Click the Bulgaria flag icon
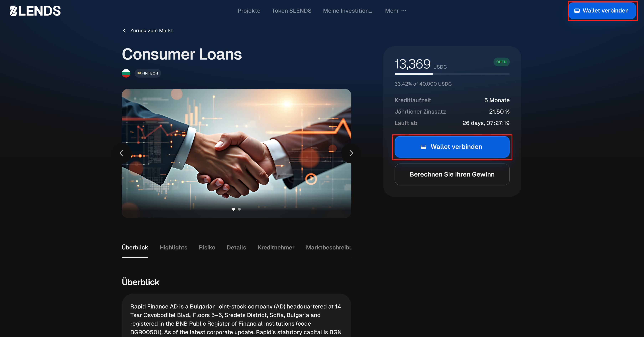The image size is (644, 337). click(x=126, y=73)
